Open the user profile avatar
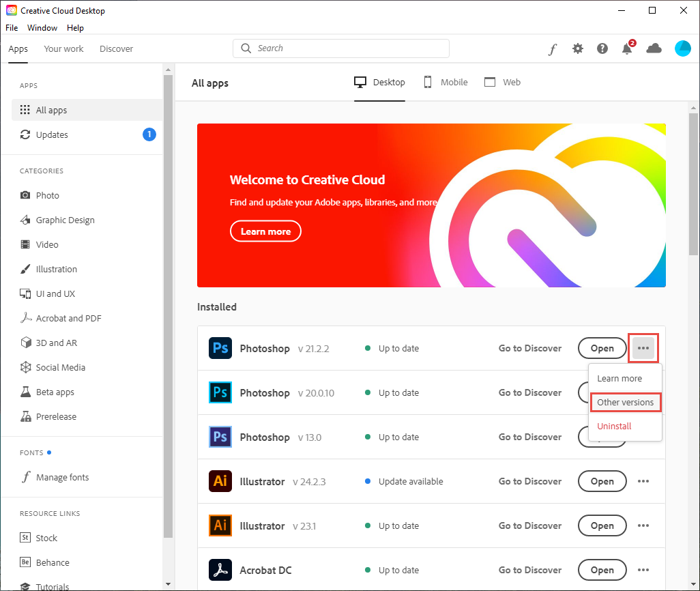700x591 pixels. 682,48
